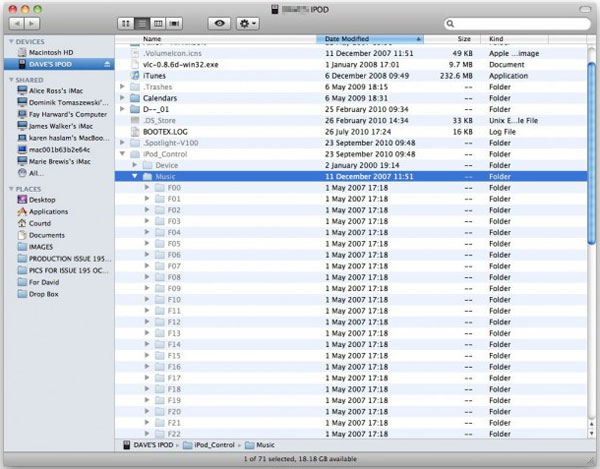Select .VolumeIcon.icns file
This screenshot has width=600, height=469.
tap(351, 54)
